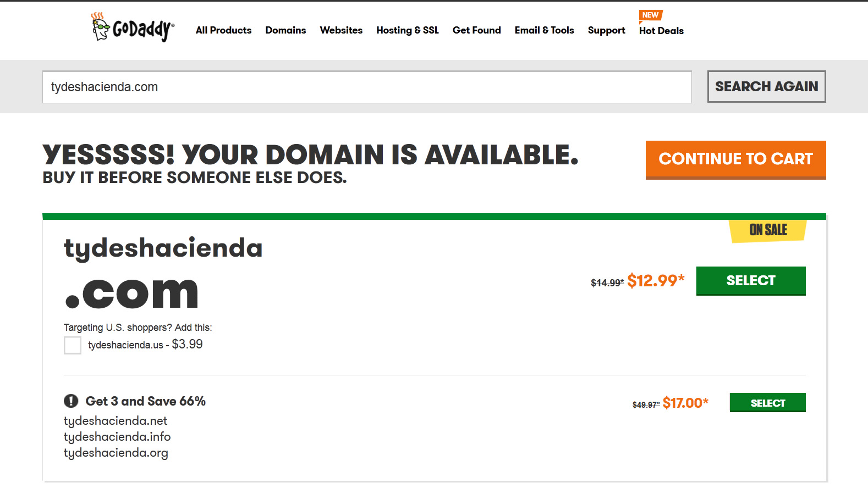The height and width of the screenshot is (499, 868).
Task: Click the exclamation icon beside Get 3 offer
Action: tap(71, 401)
